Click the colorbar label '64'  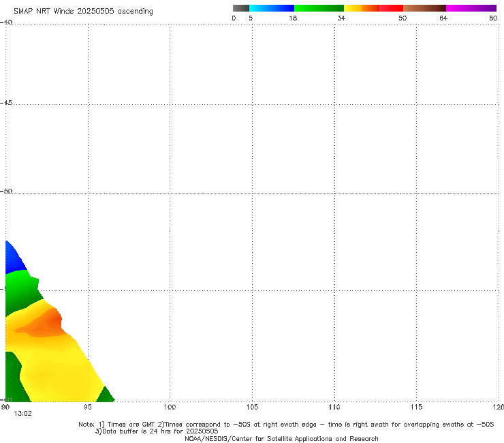pos(443,18)
